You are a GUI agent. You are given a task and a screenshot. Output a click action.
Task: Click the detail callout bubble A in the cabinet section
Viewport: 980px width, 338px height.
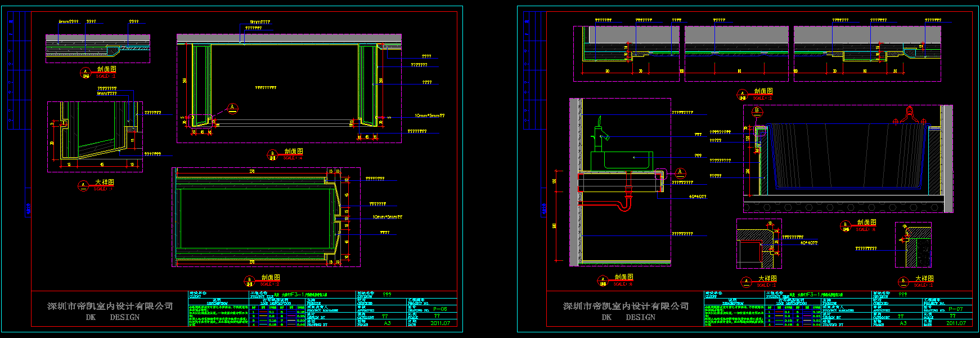(x=232, y=108)
